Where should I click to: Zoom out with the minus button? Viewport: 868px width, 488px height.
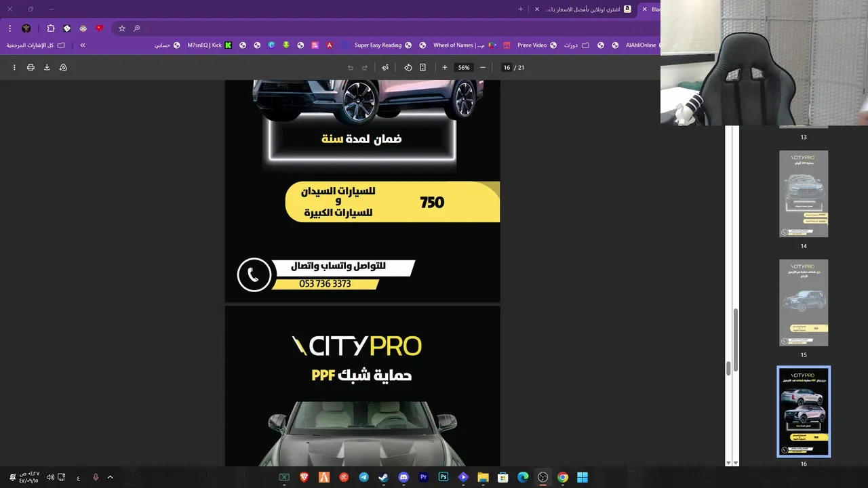tap(483, 67)
